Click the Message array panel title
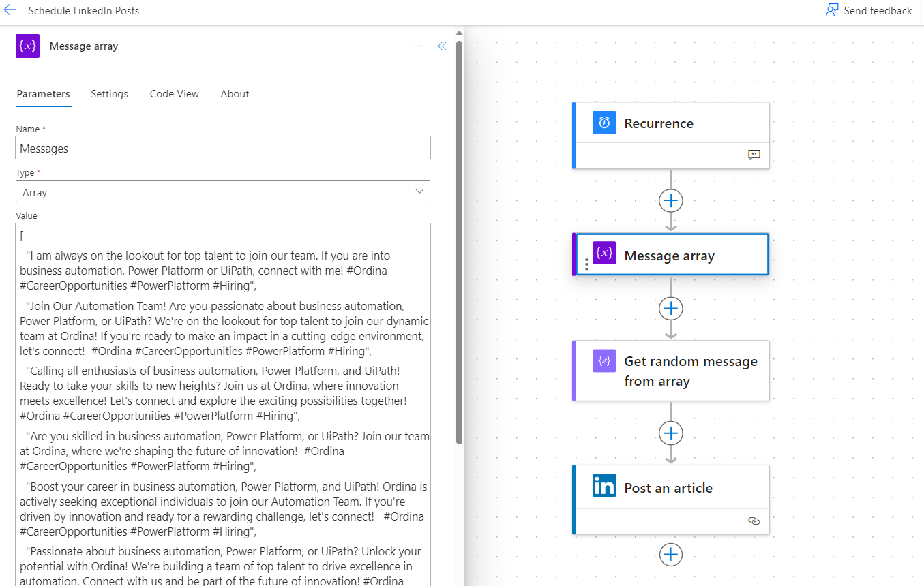 pos(84,46)
